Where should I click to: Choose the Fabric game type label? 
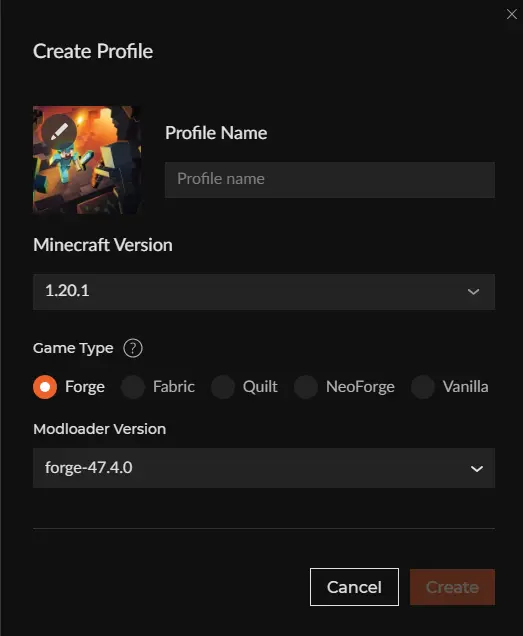point(174,387)
